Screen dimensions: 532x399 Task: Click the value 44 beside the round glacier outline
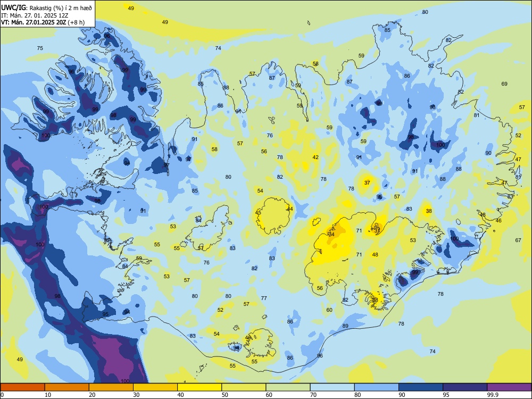tap(290, 209)
